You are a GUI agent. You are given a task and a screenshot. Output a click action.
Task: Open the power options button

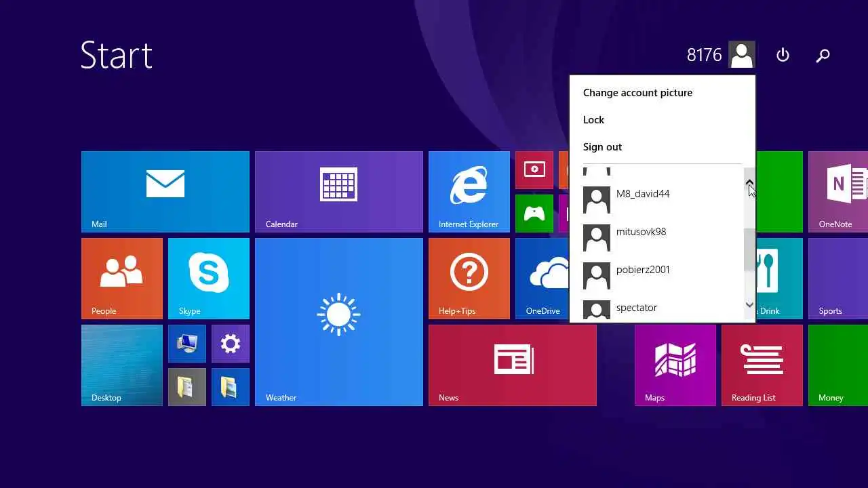pos(783,55)
